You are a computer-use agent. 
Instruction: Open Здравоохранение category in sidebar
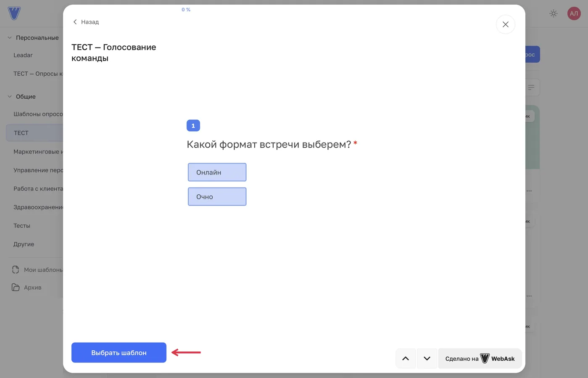(38, 207)
